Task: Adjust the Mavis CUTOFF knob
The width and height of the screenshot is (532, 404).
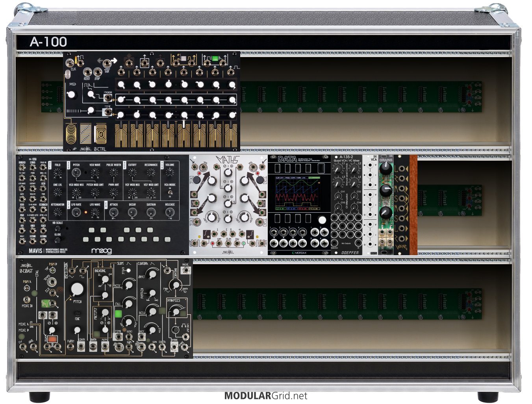Action: (x=132, y=172)
